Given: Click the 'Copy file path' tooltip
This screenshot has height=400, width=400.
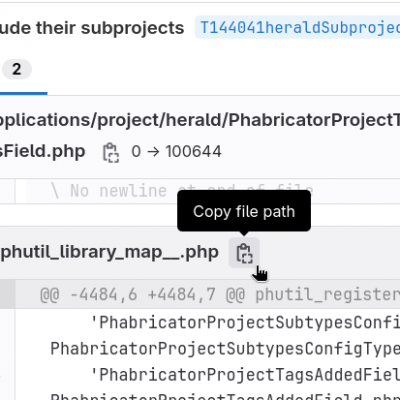Looking at the screenshot, I should [244, 211].
